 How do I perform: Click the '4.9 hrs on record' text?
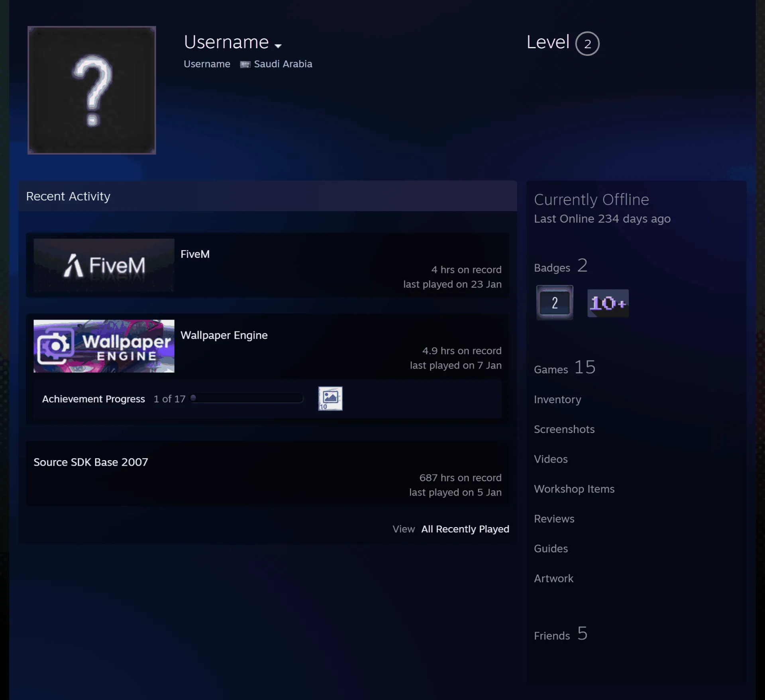pos(462,351)
